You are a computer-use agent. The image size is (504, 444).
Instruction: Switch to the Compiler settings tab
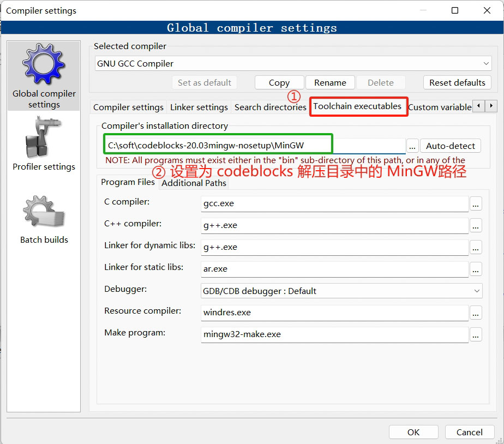[128, 107]
